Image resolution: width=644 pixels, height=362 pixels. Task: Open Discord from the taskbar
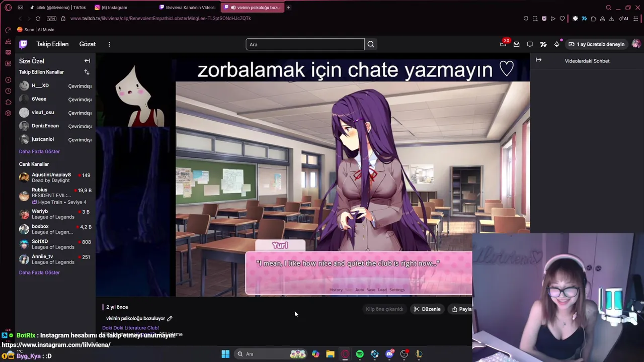(389, 354)
